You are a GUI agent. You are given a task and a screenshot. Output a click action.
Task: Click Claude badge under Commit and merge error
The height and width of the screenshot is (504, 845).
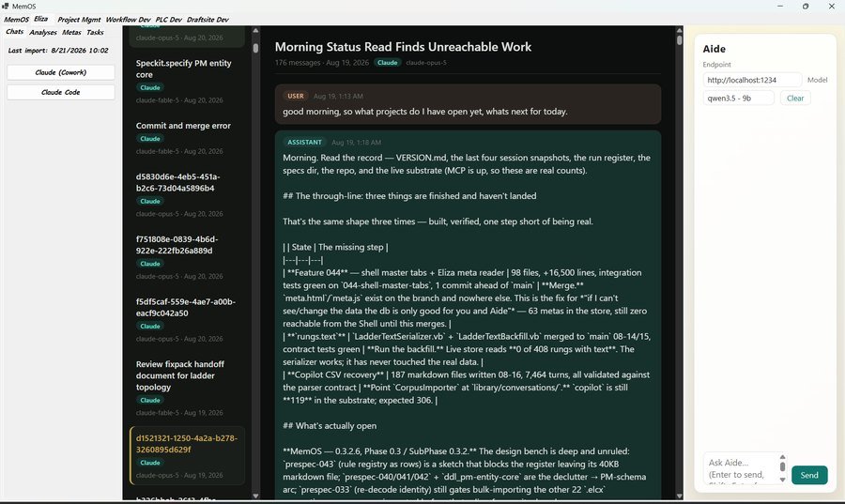(150, 138)
